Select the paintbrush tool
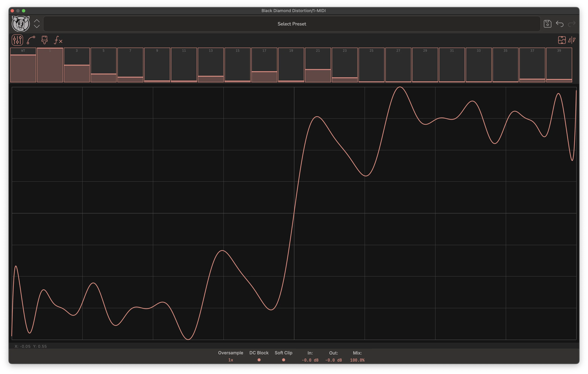This screenshot has height=374, width=588. pos(45,40)
